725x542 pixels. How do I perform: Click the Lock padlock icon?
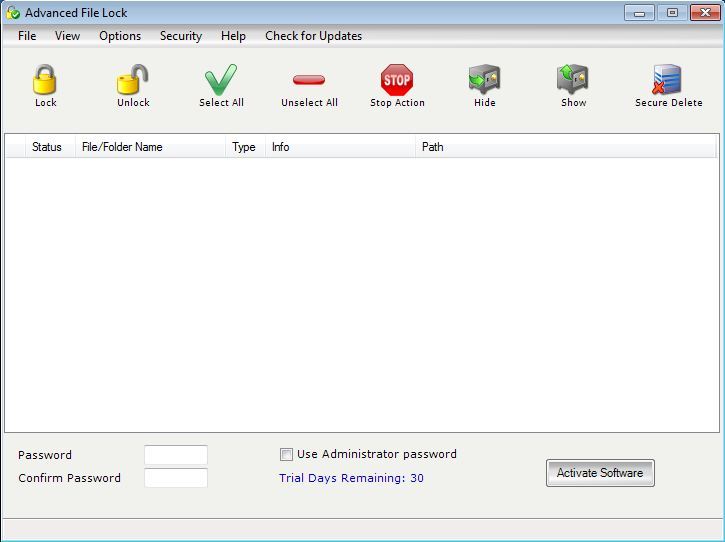pyautogui.click(x=45, y=80)
